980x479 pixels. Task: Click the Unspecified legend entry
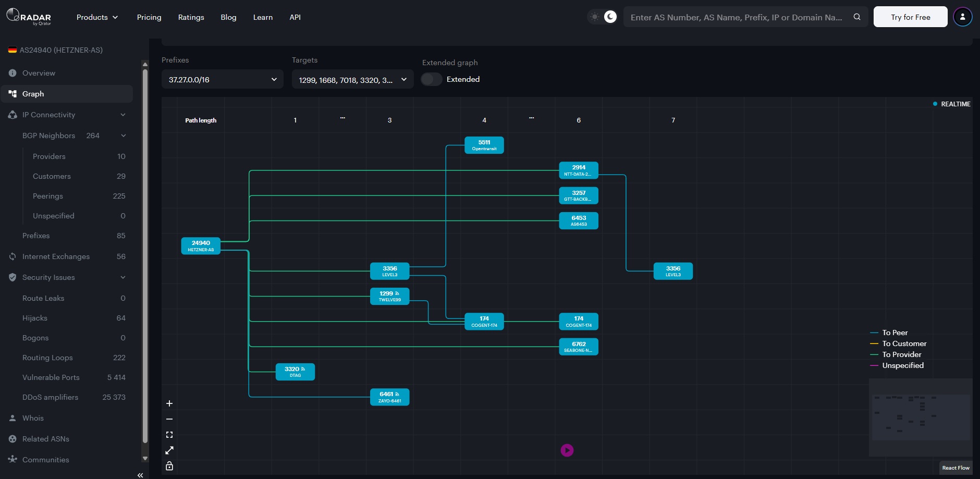pos(897,365)
